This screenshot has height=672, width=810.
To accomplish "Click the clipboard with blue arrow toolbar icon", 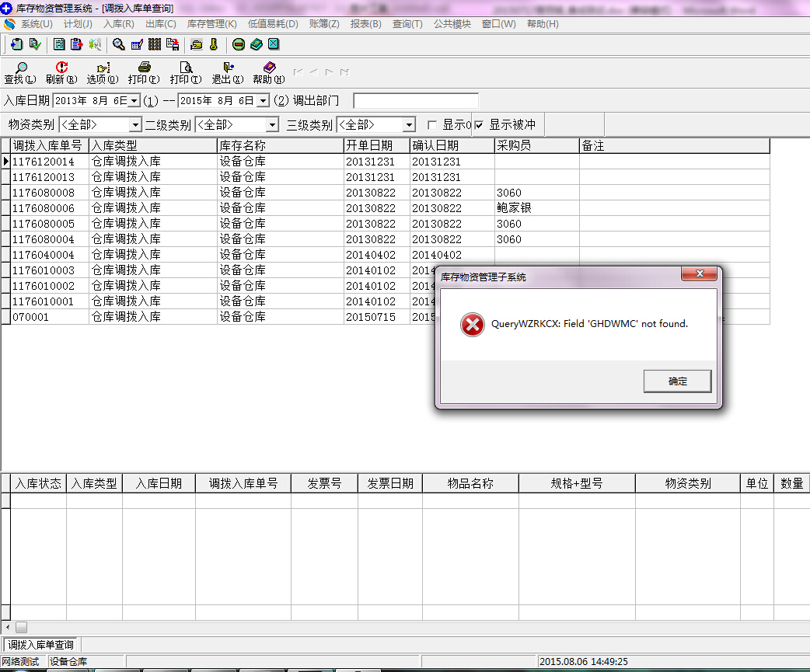I will click(16, 44).
